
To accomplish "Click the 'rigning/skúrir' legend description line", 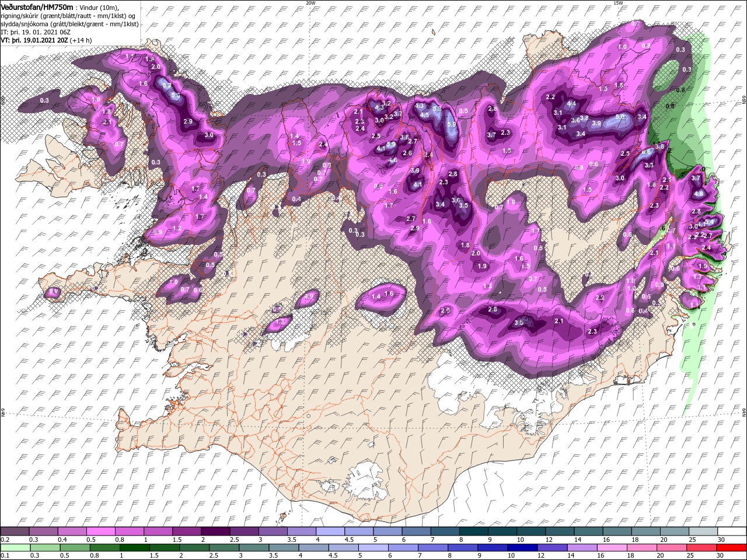I will pyautogui.click(x=68, y=15).
